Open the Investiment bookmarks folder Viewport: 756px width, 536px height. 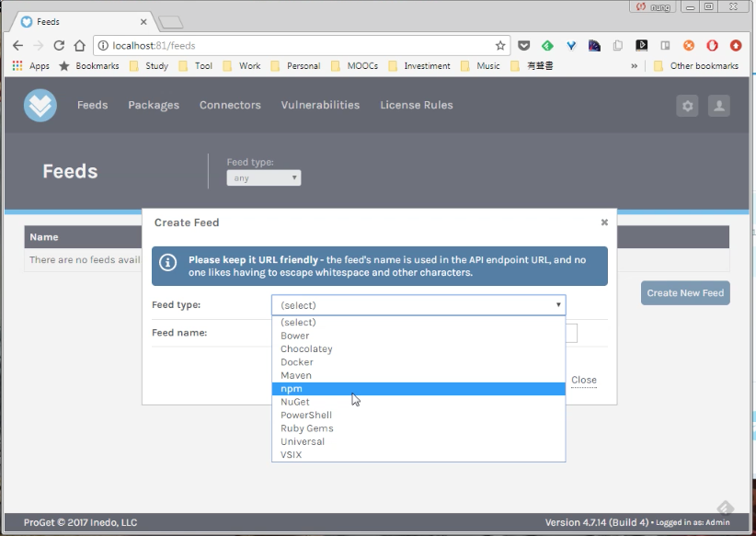tap(419, 66)
